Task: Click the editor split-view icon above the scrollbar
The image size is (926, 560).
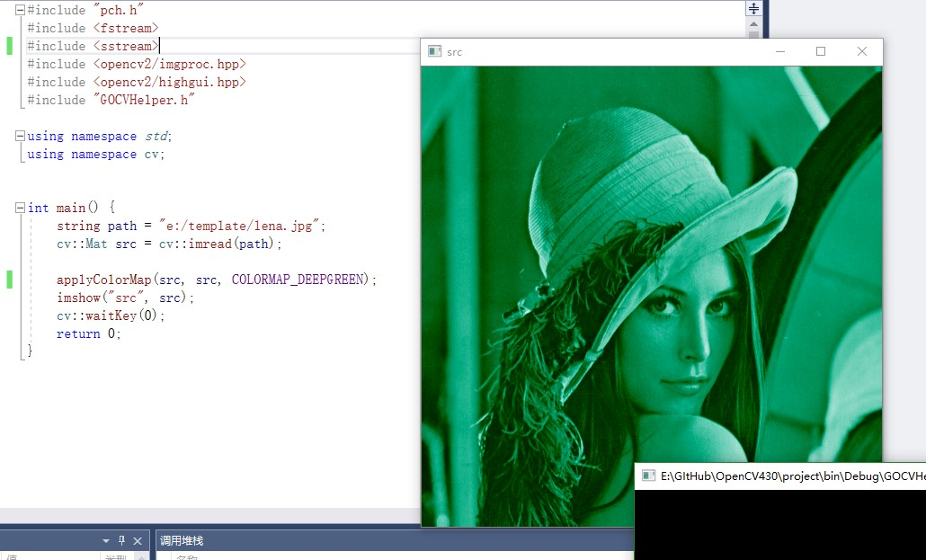Action: pyautogui.click(x=753, y=8)
